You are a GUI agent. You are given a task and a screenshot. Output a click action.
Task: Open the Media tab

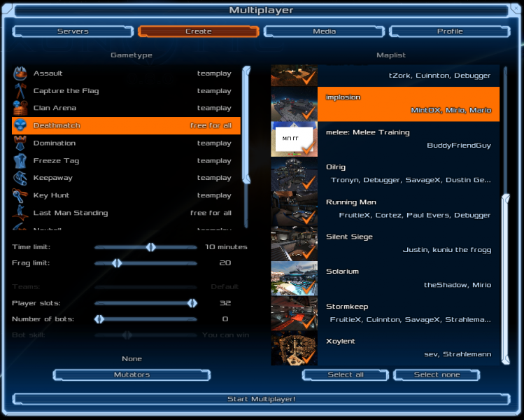point(324,31)
